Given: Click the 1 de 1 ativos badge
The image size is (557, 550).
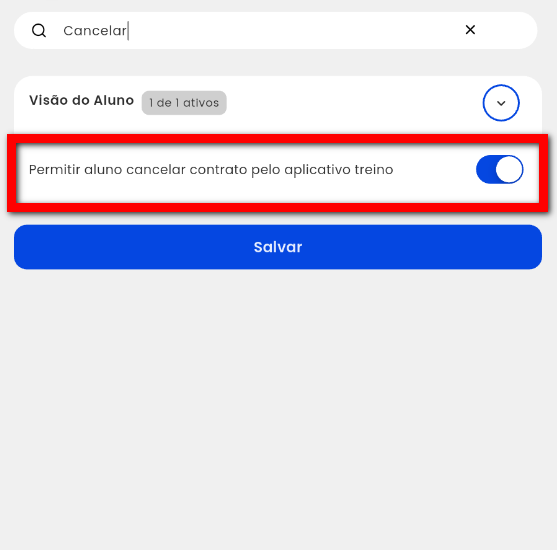Looking at the screenshot, I should pos(184,103).
